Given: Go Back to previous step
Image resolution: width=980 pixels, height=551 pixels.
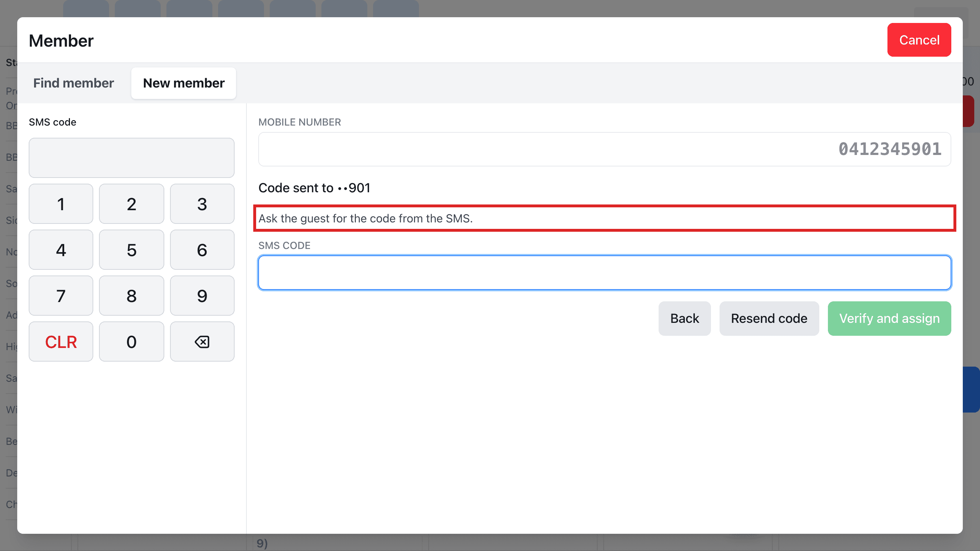Looking at the screenshot, I should [x=684, y=319].
